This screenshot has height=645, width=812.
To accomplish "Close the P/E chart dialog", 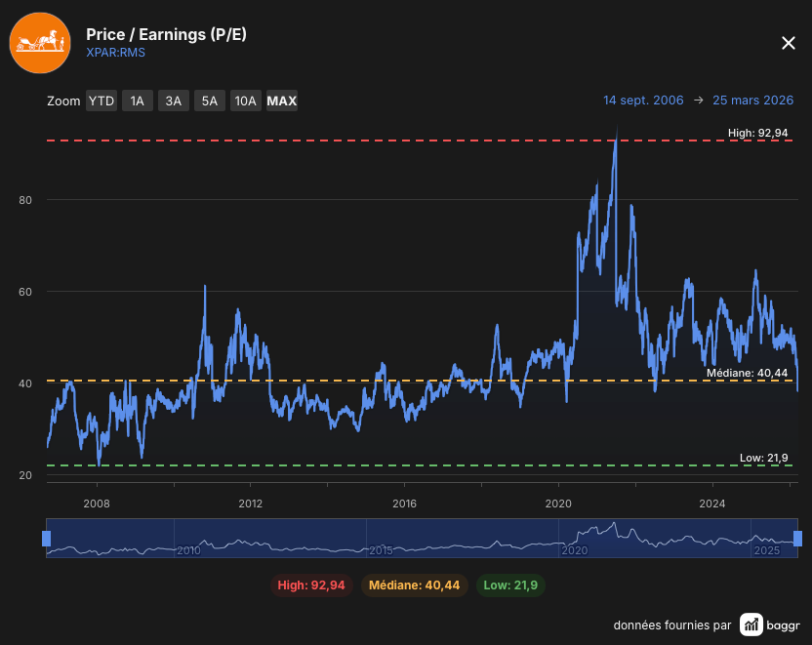I will [788, 43].
